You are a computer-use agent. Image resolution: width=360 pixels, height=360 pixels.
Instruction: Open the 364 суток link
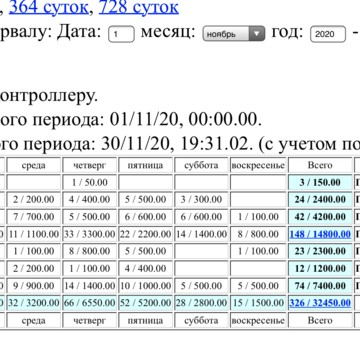tap(48, 7)
